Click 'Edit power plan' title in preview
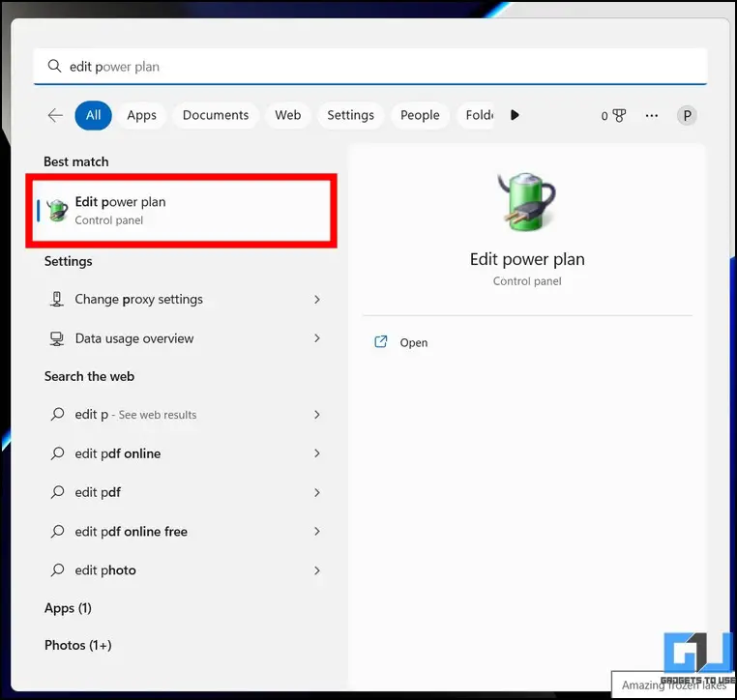 (x=527, y=259)
